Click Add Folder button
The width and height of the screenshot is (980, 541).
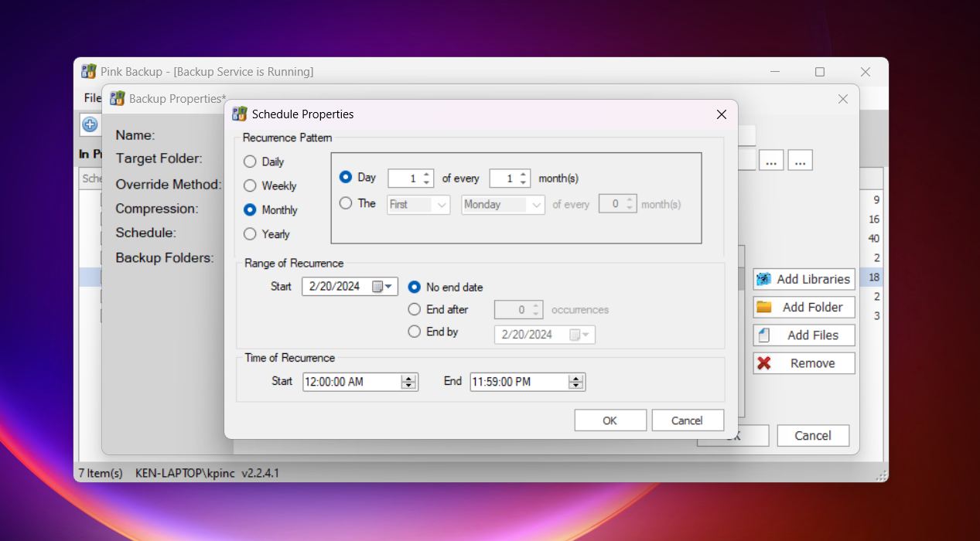pos(804,307)
